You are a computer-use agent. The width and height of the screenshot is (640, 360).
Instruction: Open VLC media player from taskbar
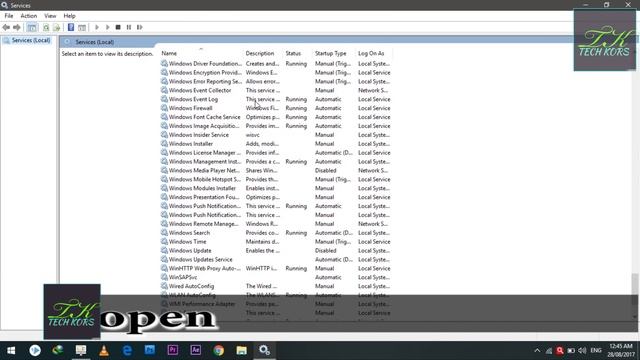(x=104, y=350)
